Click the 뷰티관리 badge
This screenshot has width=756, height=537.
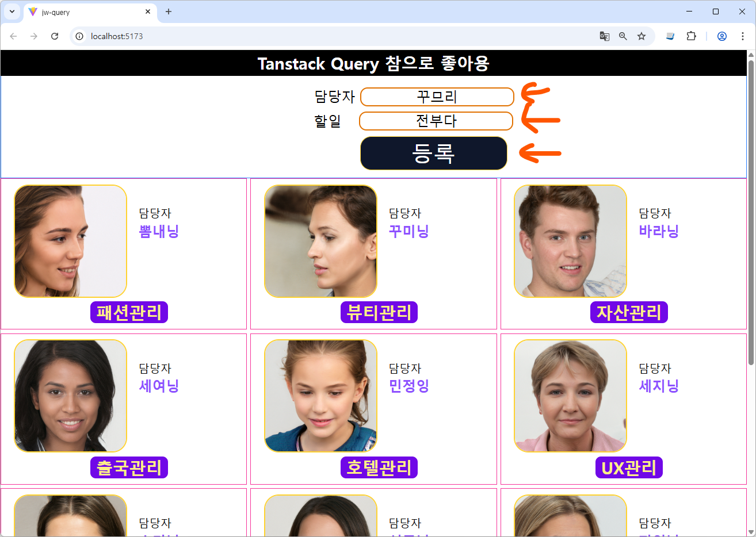point(379,312)
